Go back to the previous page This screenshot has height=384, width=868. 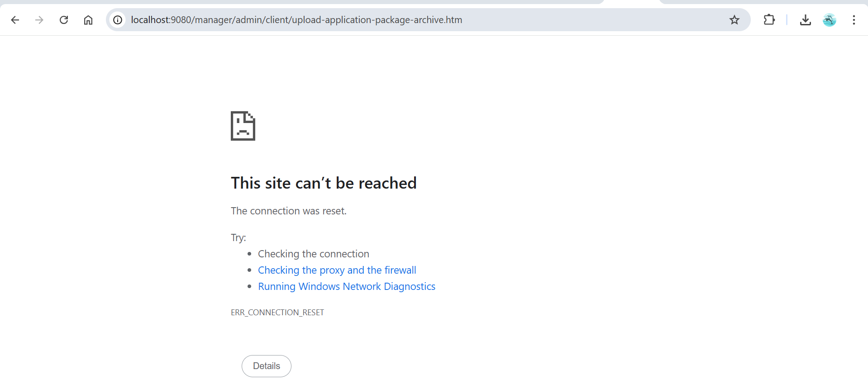tap(15, 20)
